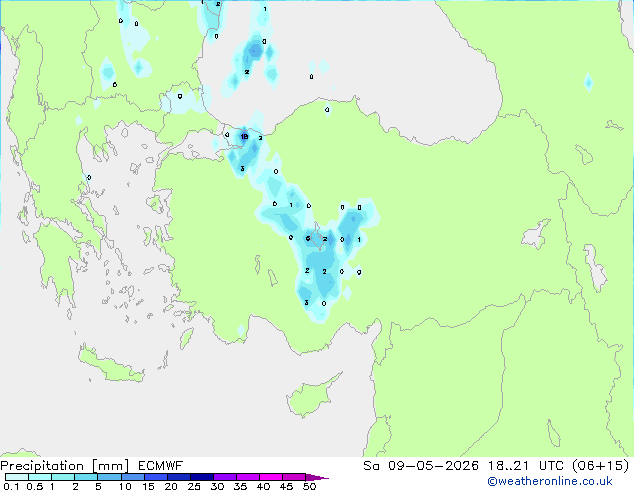634x490 pixels.
Task: Select the 30–35 mm legend color swatch
Action: click(224, 477)
